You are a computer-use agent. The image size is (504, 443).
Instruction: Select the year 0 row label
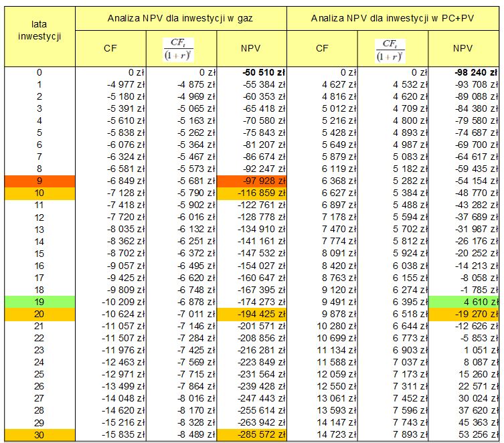39,72
